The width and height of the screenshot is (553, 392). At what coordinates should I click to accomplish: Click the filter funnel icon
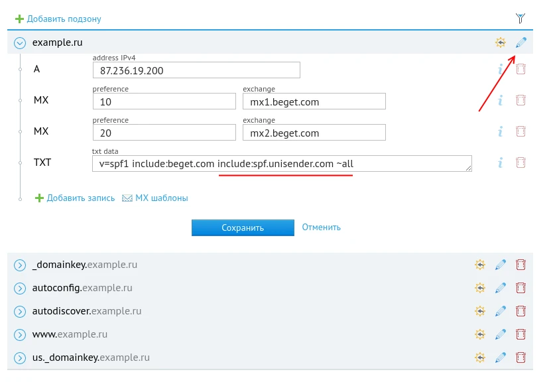click(521, 19)
